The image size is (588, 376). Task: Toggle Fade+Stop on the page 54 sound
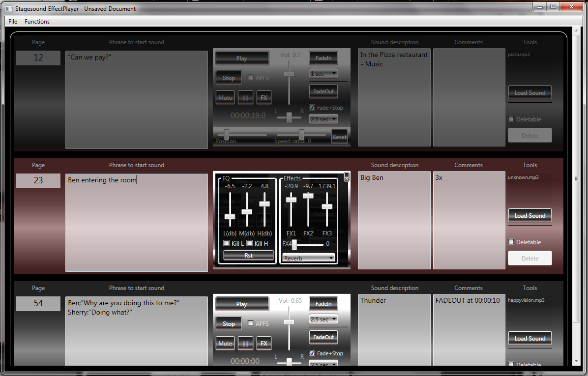(312, 353)
